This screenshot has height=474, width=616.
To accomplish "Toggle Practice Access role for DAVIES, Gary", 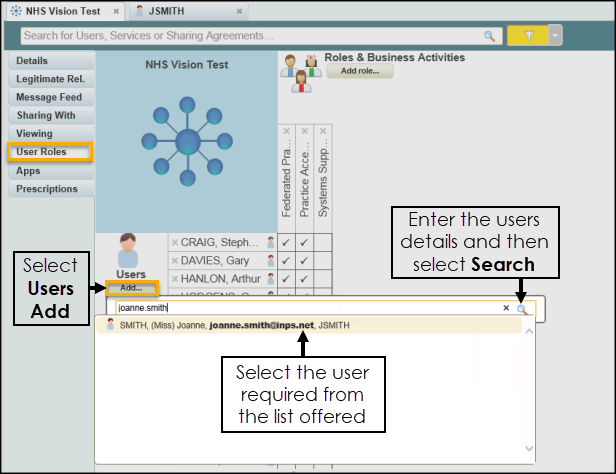I will (x=304, y=260).
